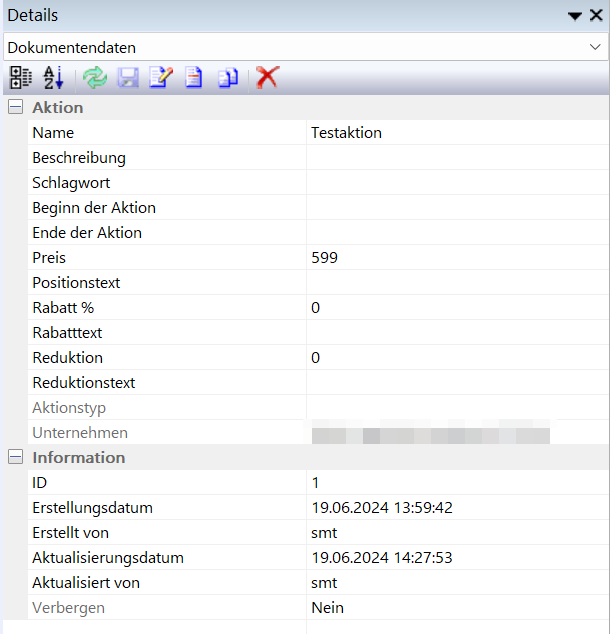The image size is (610, 634).
Task: Select the Aktionstyp label
Action: coord(69,408)
